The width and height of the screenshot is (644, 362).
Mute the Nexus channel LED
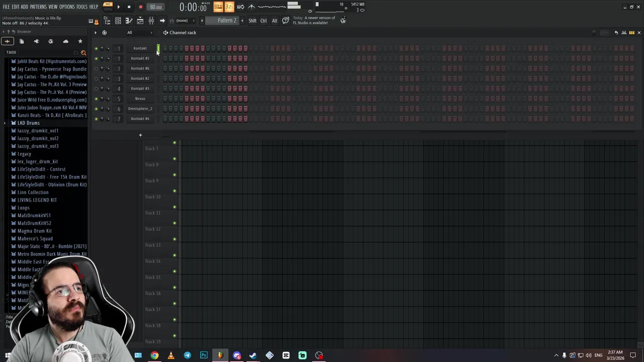pyautogui.click(x=96, y=99)
